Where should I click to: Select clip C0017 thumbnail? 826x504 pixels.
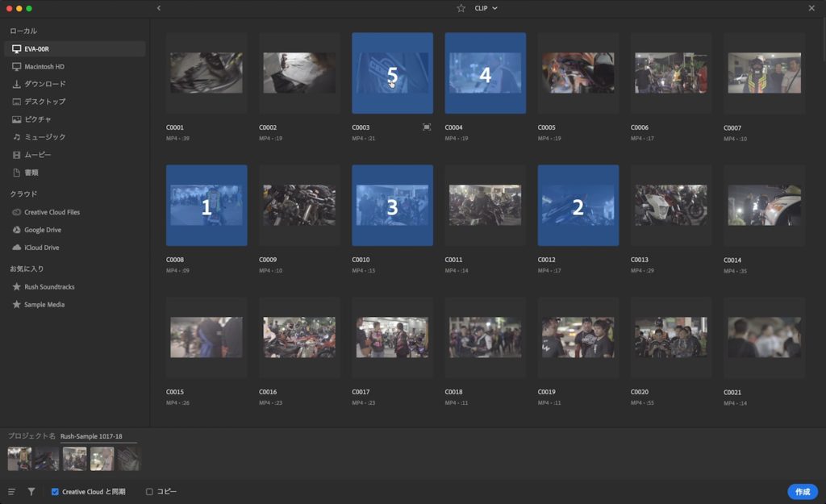pyautogui.click(x=393, y=338)
